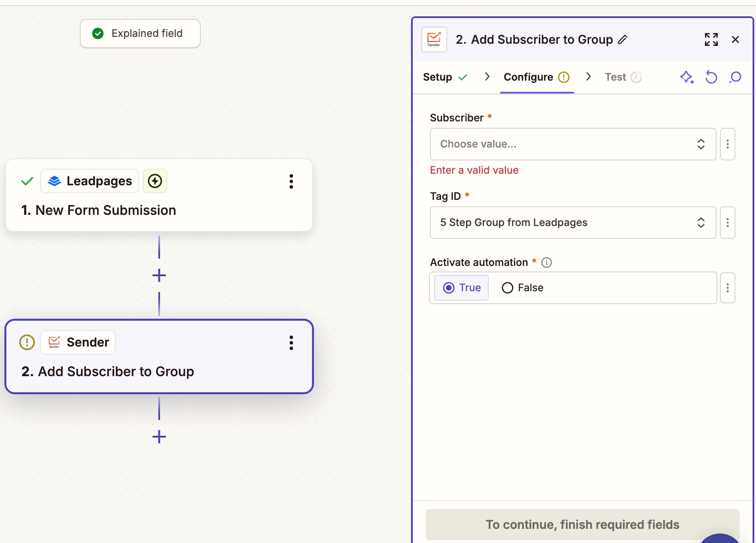Open the comment bubble icon
This screenshot has height=543, width=756.
click(735, 77)
